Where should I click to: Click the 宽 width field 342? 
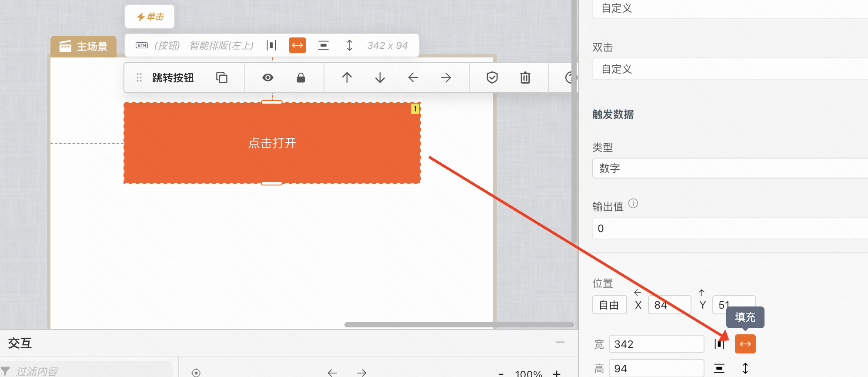[x=657, y=344]
